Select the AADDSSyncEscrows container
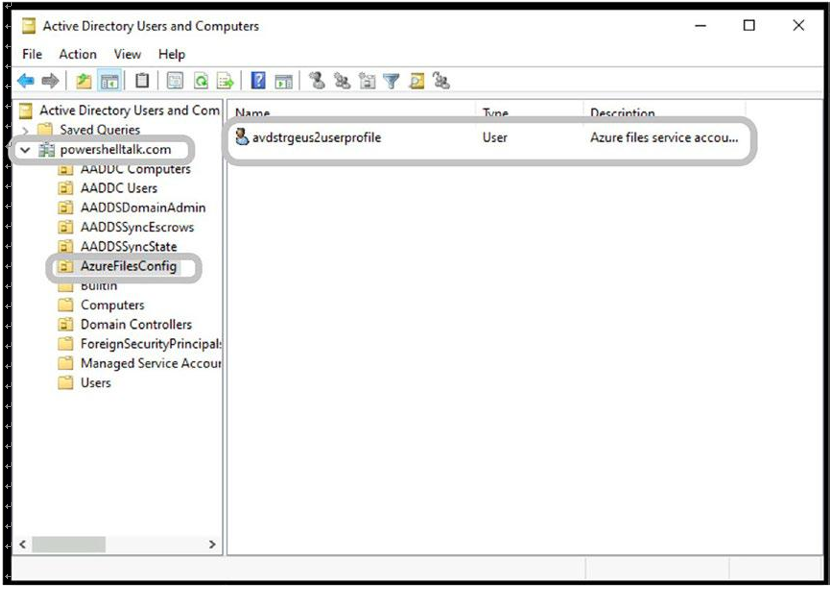Screen dimensions: 834x589 [x=137, y=227]
